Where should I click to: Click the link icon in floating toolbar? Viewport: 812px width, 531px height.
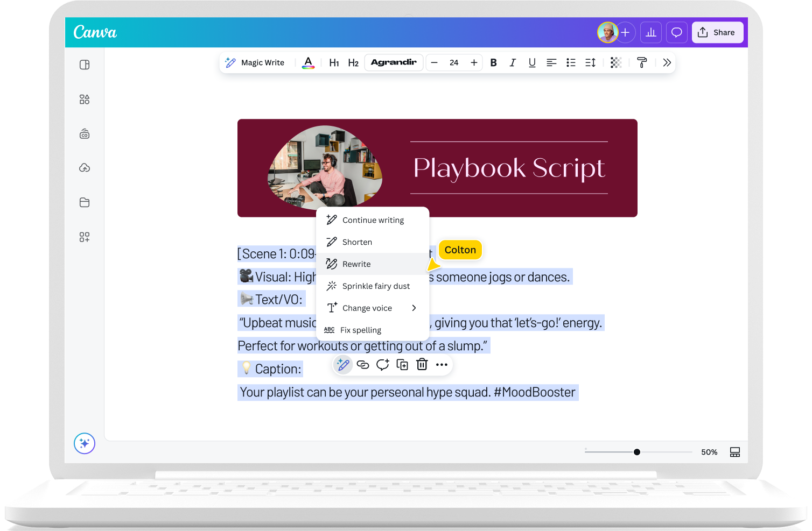[x=363, y=365]
